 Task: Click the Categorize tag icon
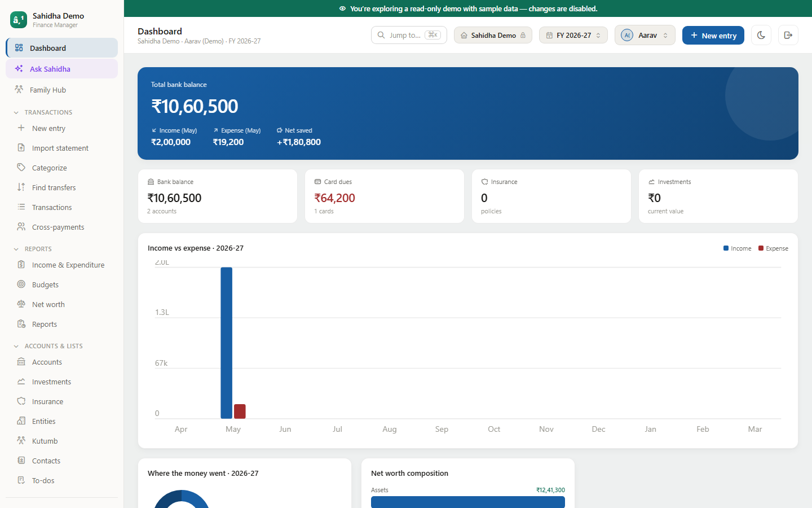[x=21, y=168]
